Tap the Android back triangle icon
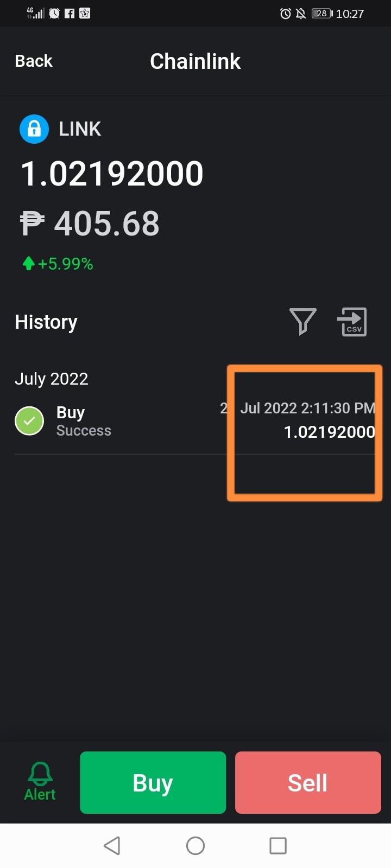The width and height of the screenshot is (391, 868). (x=112, y=845)
